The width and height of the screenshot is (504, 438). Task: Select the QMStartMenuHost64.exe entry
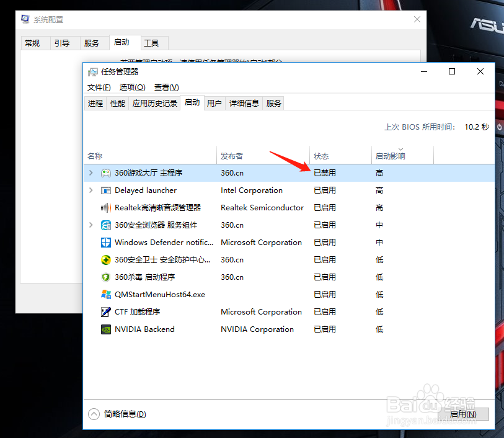[289, 295]
